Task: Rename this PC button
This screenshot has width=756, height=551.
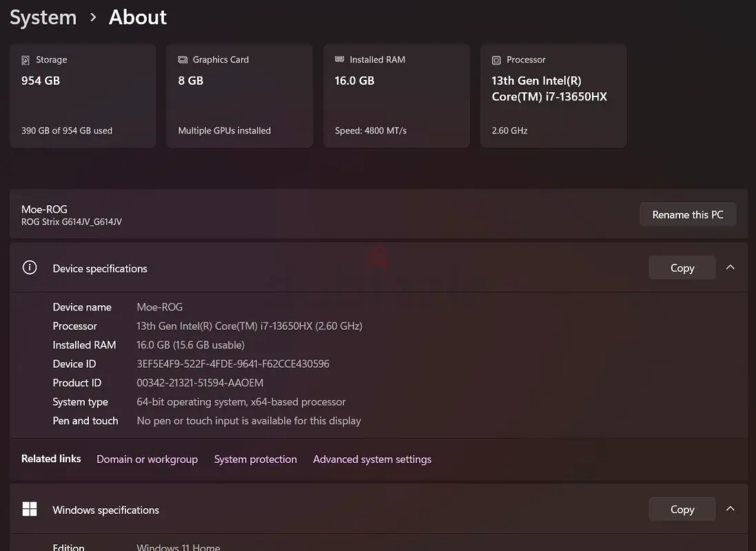Action: coord(688,214)
